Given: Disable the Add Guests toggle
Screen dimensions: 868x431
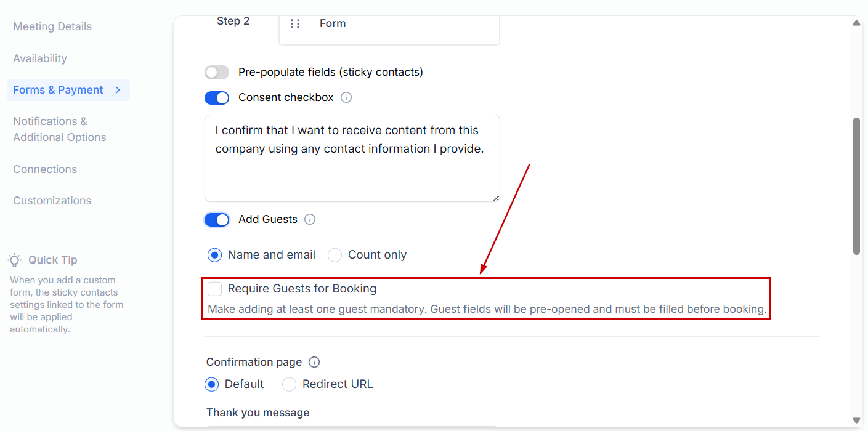Looking at the screenshot, I should point(217,219).
